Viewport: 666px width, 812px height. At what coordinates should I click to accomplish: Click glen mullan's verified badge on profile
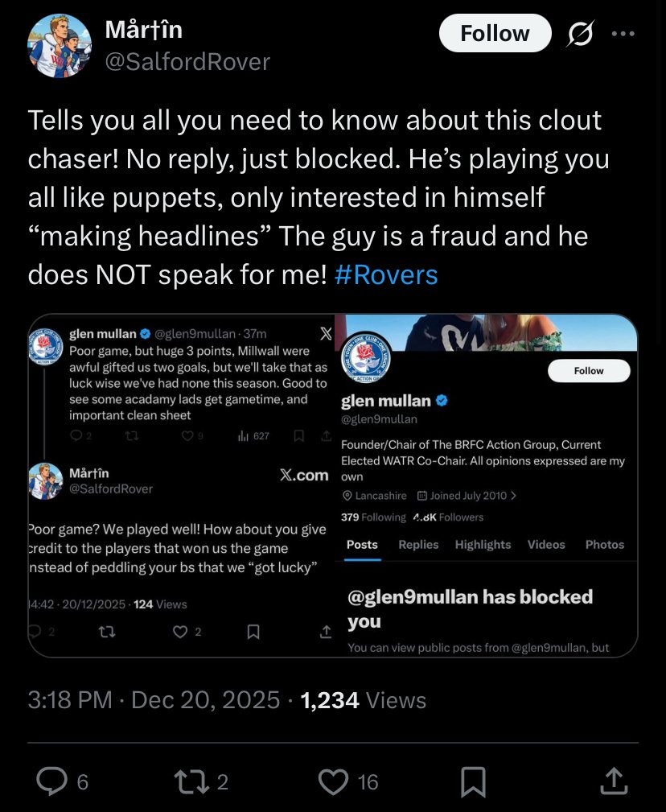pos(442,401)
